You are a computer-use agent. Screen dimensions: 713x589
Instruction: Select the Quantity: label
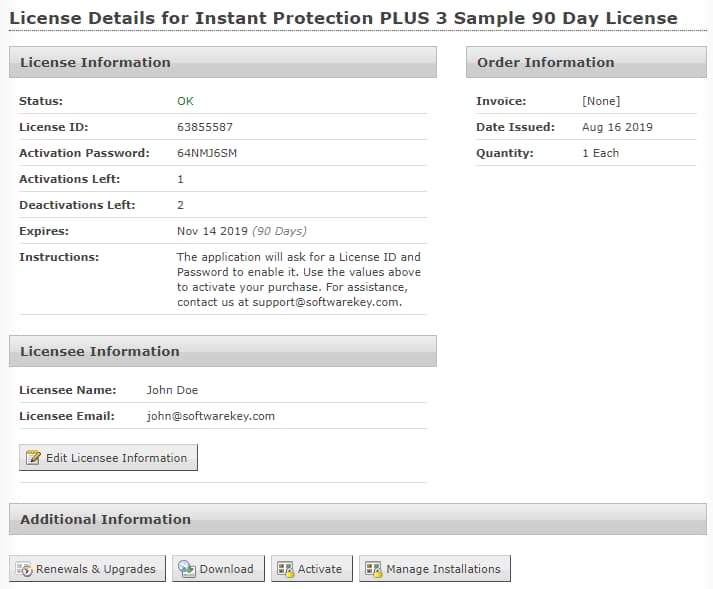505,153
